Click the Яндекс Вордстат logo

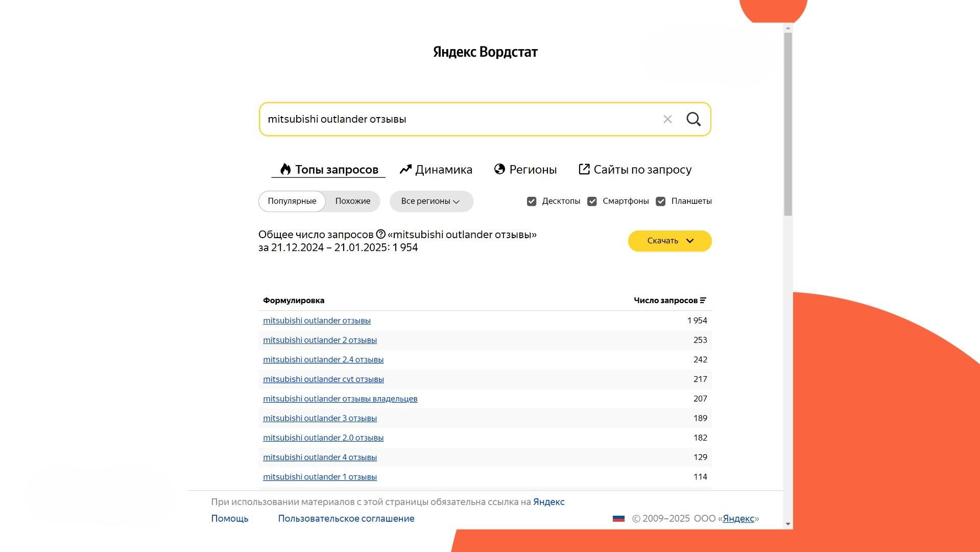tap(485, 52)
